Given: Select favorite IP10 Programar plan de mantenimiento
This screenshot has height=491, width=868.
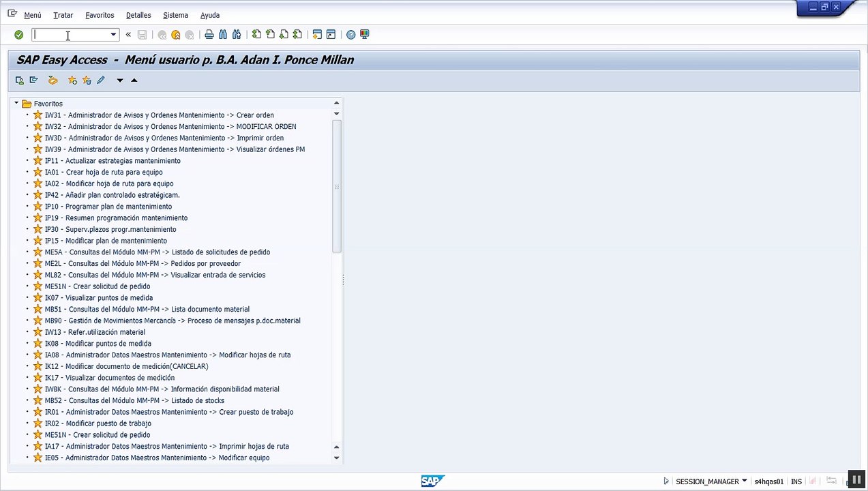Looking at the screenshot, I should (x=108, y=207).
